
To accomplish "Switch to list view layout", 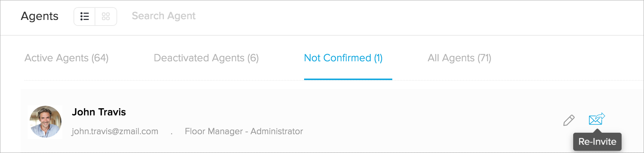I will (85, 17).
